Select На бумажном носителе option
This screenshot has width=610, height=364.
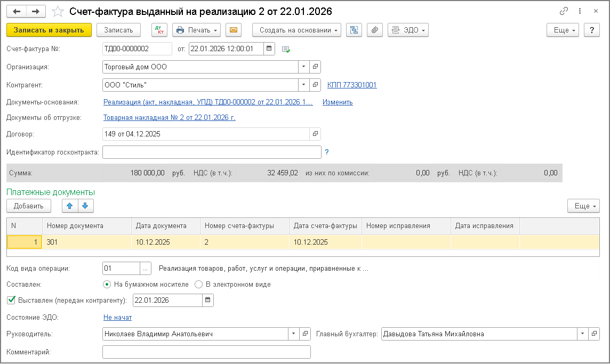click(x=107, y=285)
